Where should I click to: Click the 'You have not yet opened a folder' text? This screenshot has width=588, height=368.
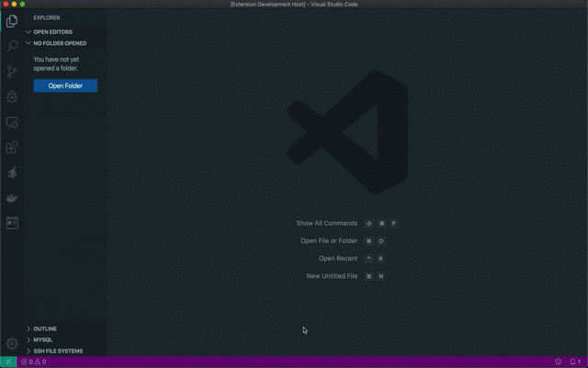(56, 63)
